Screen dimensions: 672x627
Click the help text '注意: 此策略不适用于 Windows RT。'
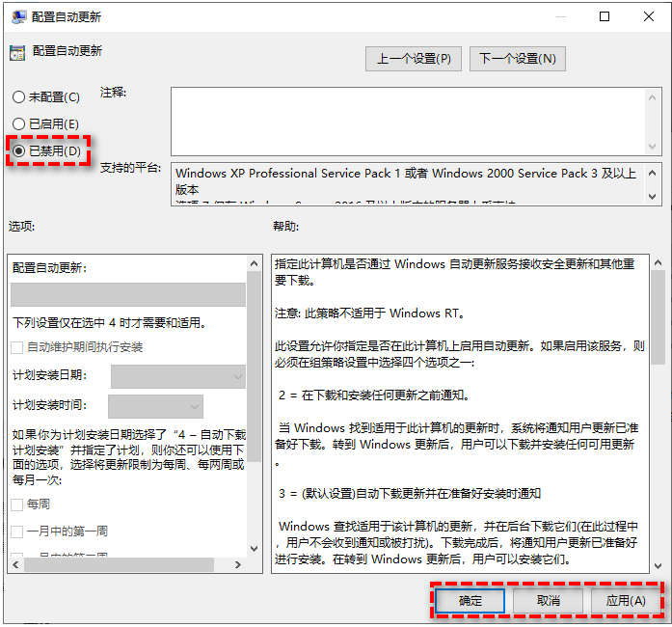[x=369, y=313]
